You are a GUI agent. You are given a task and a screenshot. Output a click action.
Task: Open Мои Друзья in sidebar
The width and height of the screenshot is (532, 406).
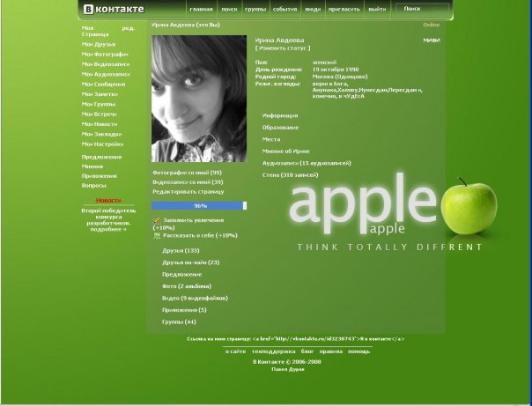pos(99,44)
